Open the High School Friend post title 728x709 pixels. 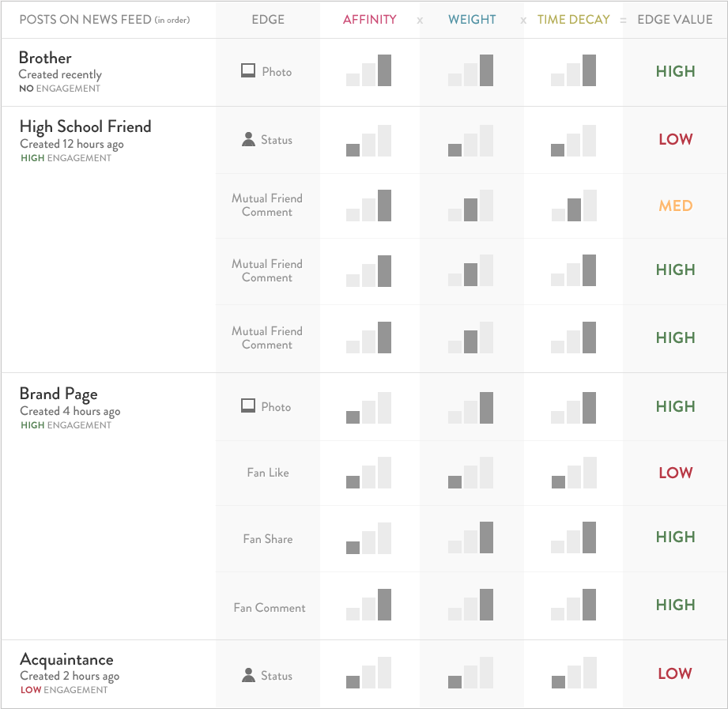click(85, 126)
